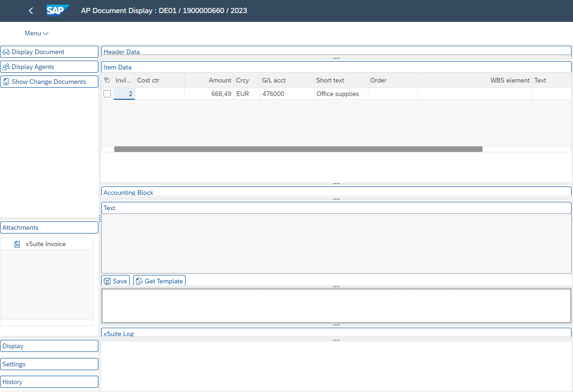573x392 pixels.
Task: Click the item table horizontal scrollbar
Action: pos(298,149)
